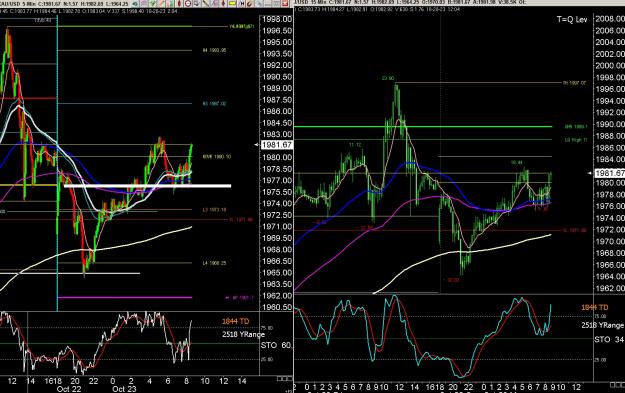Screen dimensions: 625x393
Task: Click the red diamond toolbar icon
Action: (x=223, y=3)
